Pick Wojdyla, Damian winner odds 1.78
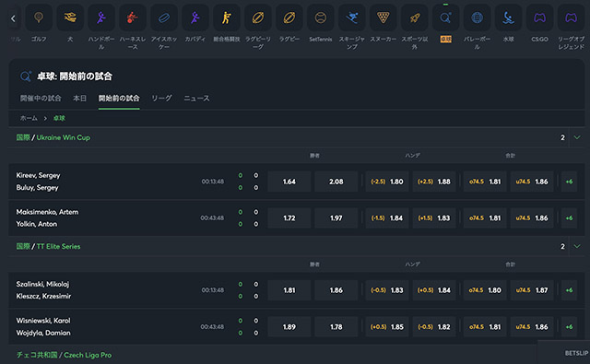This screenshot has width=590, height=364. point(336,327)
